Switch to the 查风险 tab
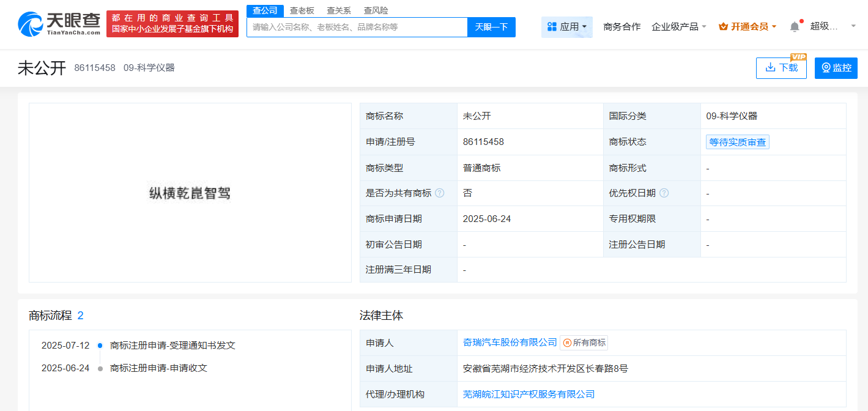This screenshot has width=868, height=411. coord(376,10)
